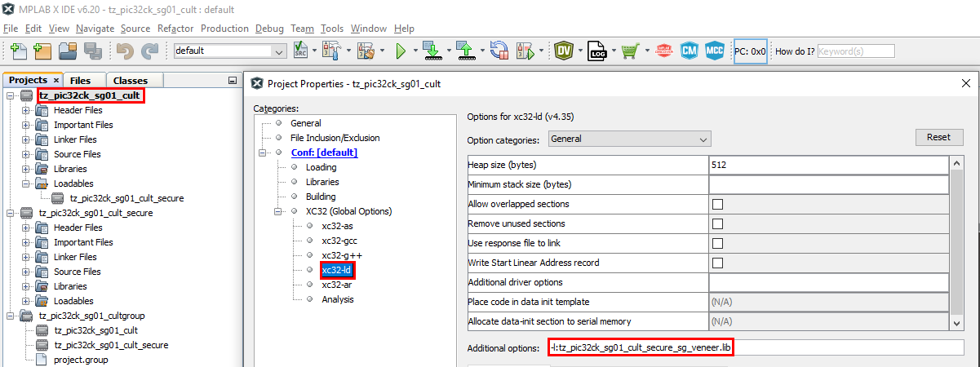The height and width of the screenshot is (367, 980).
Task: Run the project with the green play icon
Action: [401, 51]
